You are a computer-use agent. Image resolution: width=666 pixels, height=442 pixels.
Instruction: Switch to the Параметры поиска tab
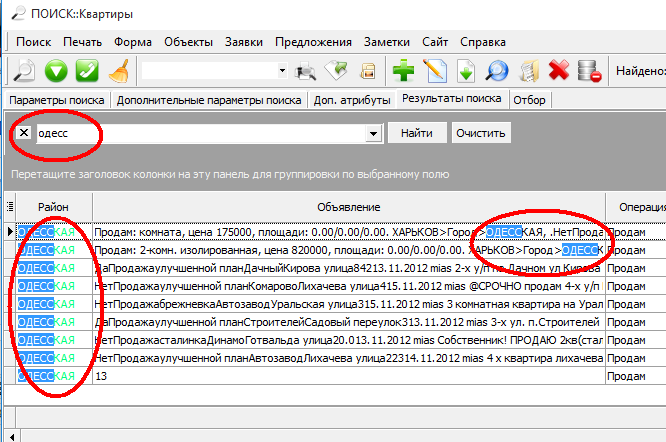pyautogui.click(x=56, y=100)
